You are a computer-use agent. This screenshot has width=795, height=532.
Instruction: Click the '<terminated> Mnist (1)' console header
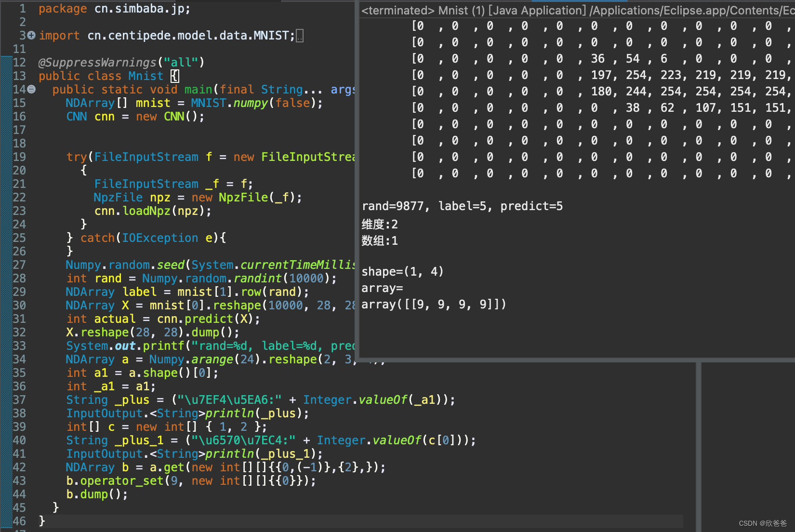coord(577,10)
